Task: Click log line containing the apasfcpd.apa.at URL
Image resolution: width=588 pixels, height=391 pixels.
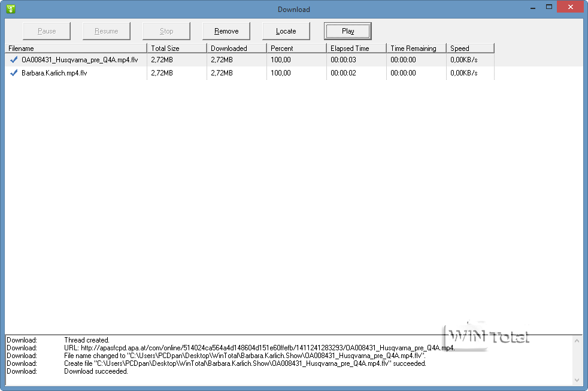Action: pos(259,348)
